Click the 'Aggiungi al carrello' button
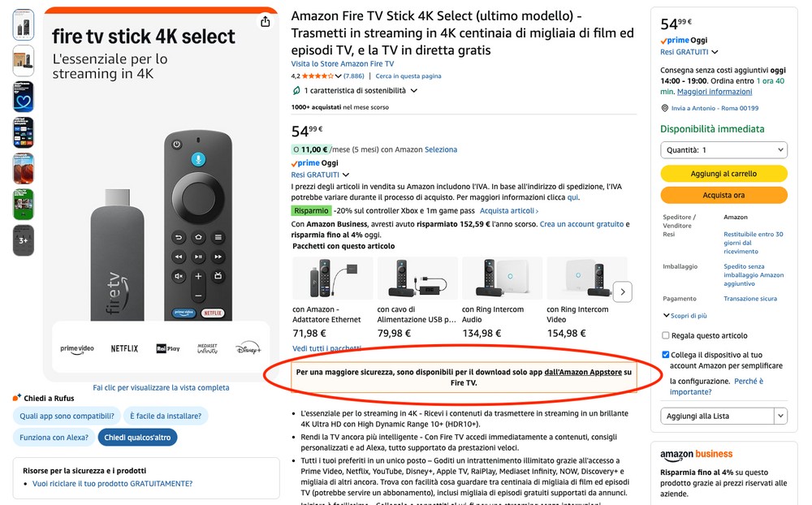Screen dimensions: 812x505 (x=723, y=174)
